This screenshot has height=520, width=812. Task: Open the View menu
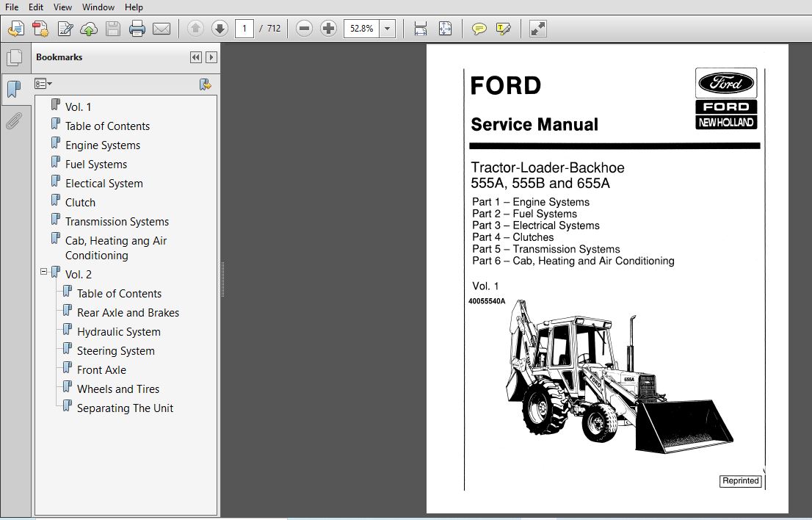coord(62,7)
